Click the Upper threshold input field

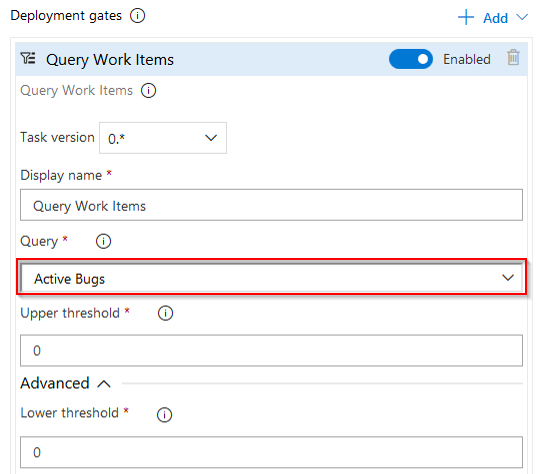tap(271, 350)
